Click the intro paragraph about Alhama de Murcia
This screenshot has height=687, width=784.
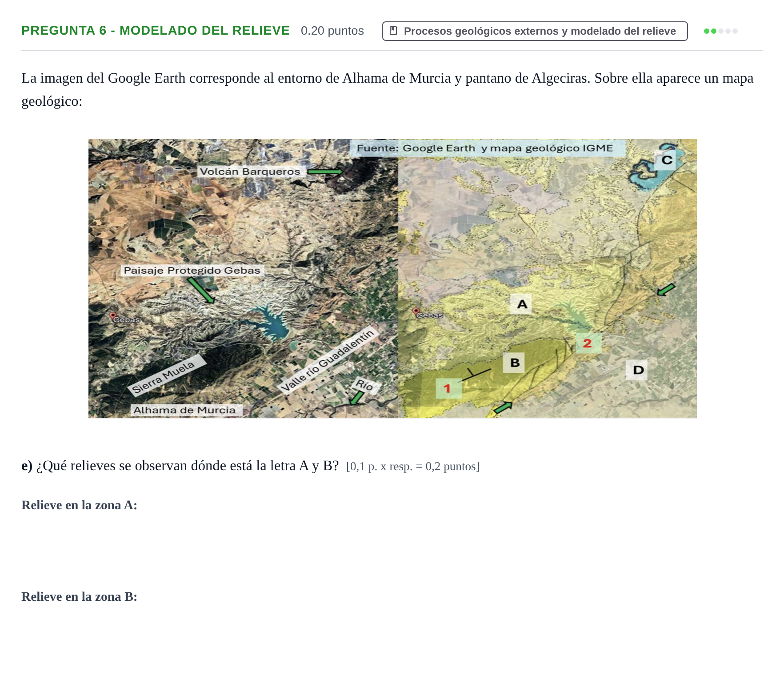[388, 90]
